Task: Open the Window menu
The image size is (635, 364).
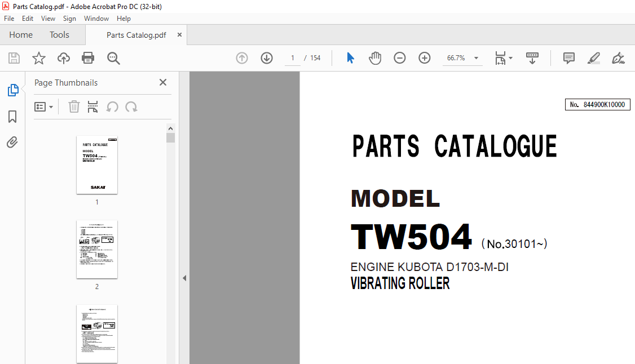Action: (x=96, y=19)
